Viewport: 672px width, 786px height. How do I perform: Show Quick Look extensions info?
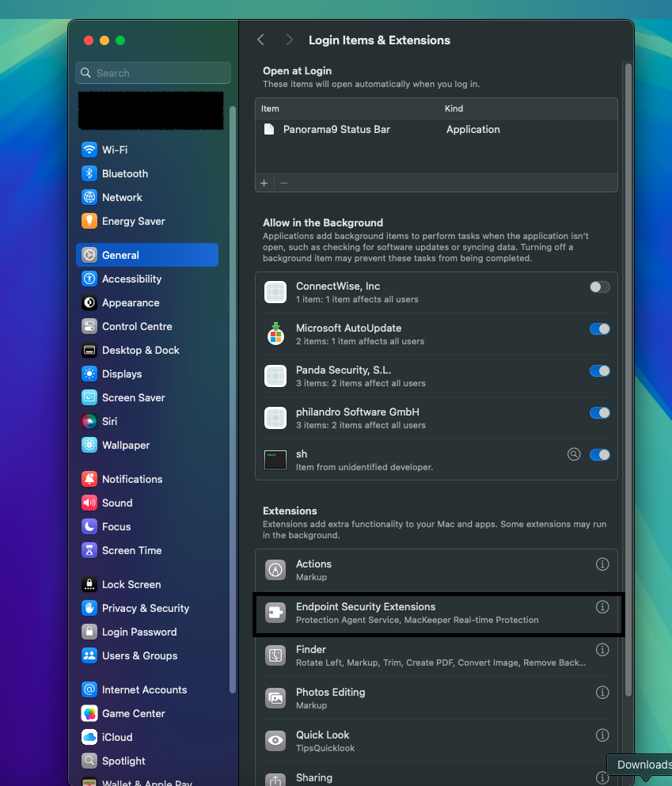tap(602, 735)
